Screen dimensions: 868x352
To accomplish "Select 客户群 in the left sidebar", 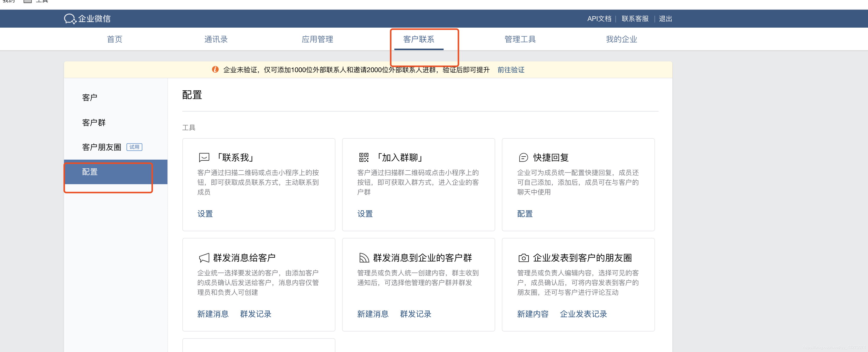I will tap(94, 123).
